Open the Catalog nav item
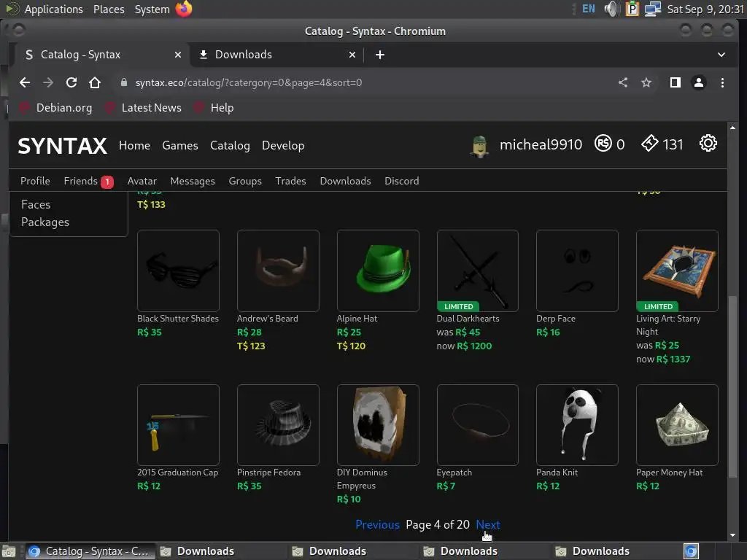This screenshot has width=747, height=560. tap(230, 146)
